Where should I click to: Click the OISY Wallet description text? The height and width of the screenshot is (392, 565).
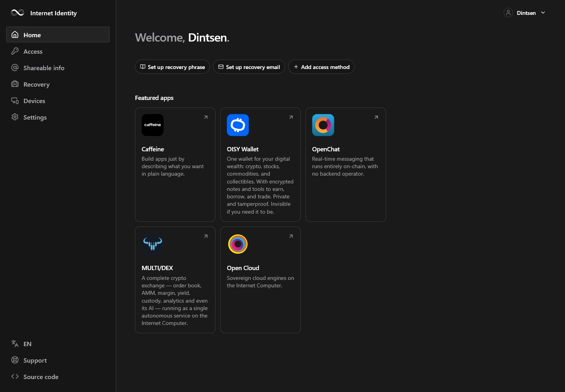[x=260, y=185]
